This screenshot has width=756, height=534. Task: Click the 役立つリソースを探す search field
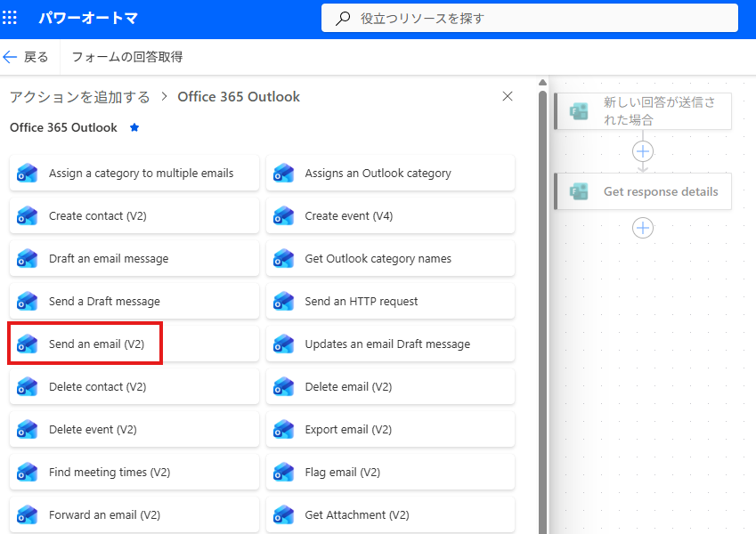(530, 19)
